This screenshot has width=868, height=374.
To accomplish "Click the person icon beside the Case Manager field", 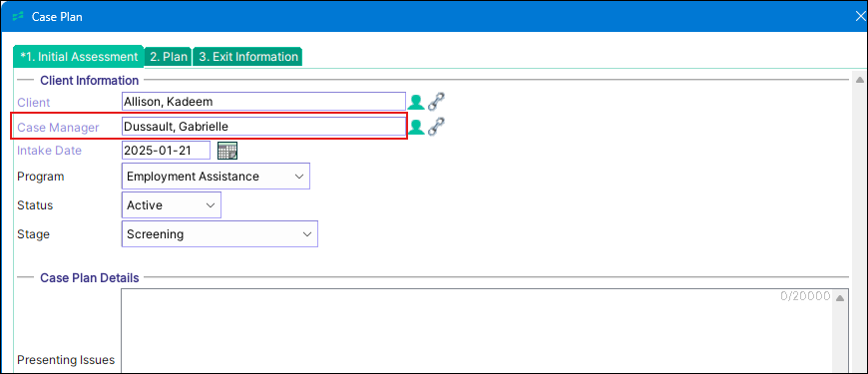I will click(x=416, y=128).
